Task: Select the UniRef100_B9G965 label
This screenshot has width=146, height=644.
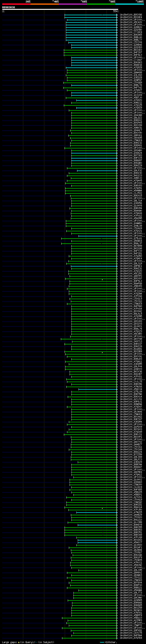Action: [x=131, y=35]
